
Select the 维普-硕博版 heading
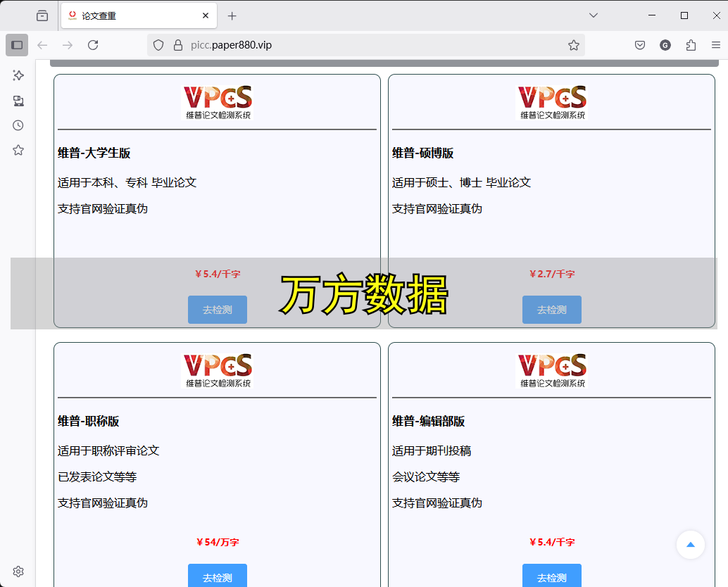[x=423, y=153]
